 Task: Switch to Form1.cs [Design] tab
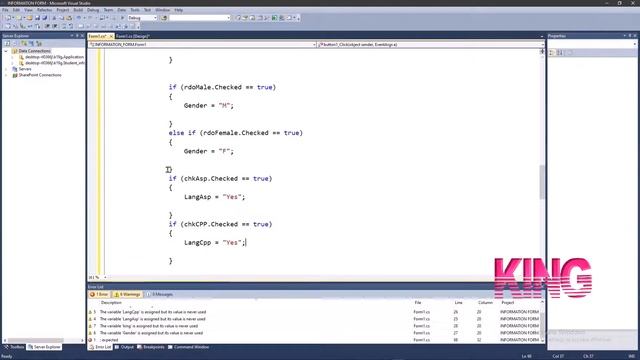(x=132, y=36)
